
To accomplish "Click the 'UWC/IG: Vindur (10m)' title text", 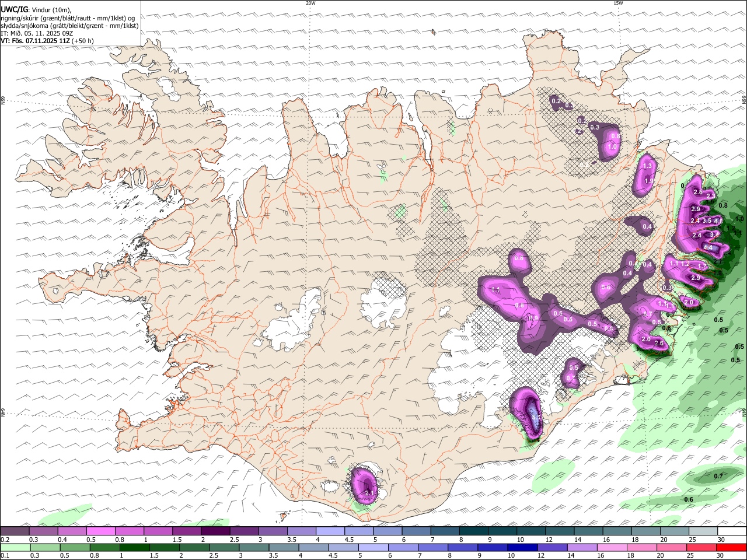I will (x=36, y=9).
